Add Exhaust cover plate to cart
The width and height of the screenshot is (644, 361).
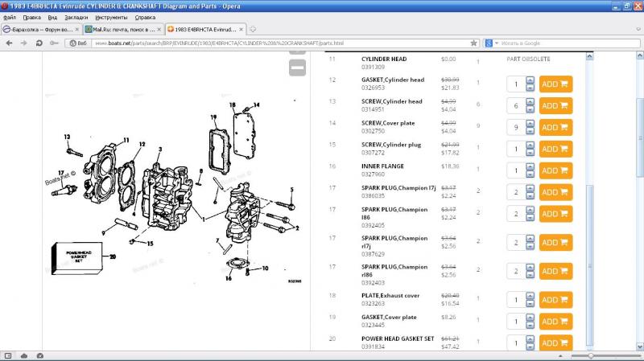point(555,300)
